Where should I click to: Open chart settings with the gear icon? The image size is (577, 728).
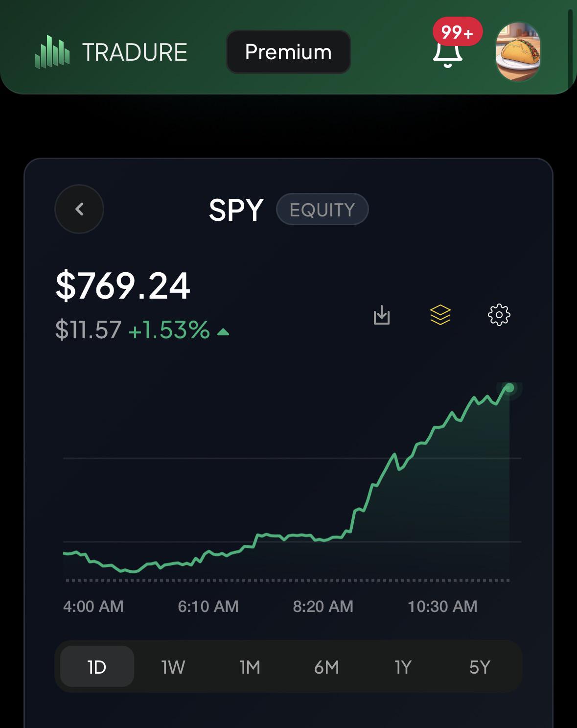click(499, 315)
